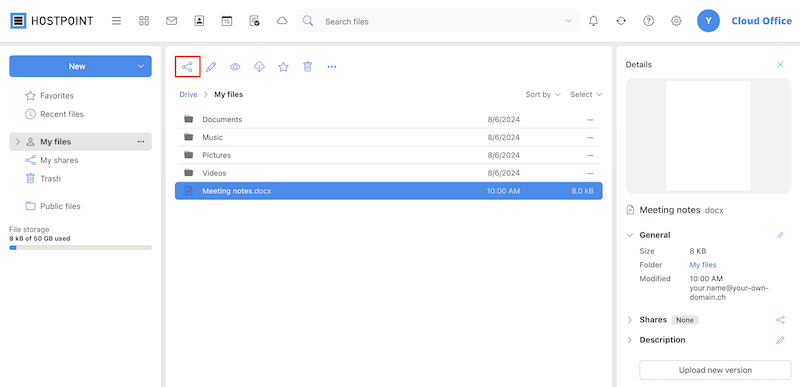Click the document preview thumbnail in Details
The image size is (800, 387).
pyautogui.click(x=708, y=136)
